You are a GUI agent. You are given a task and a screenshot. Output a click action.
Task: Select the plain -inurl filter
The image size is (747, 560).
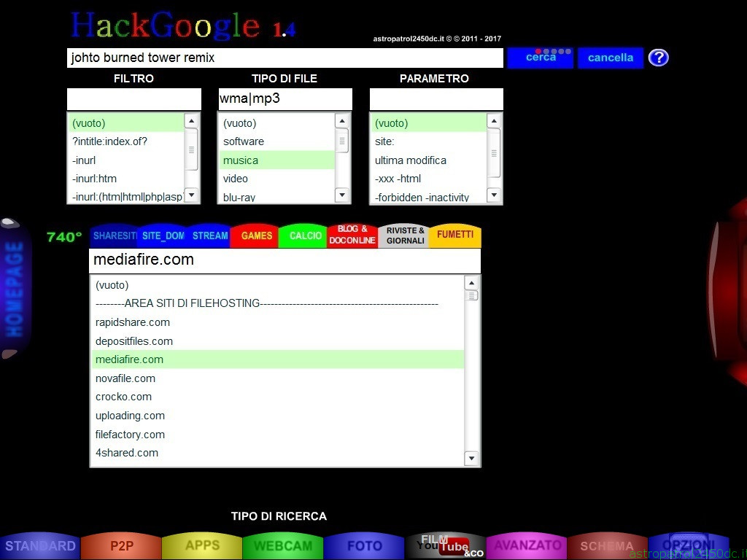tap(126, 160)
